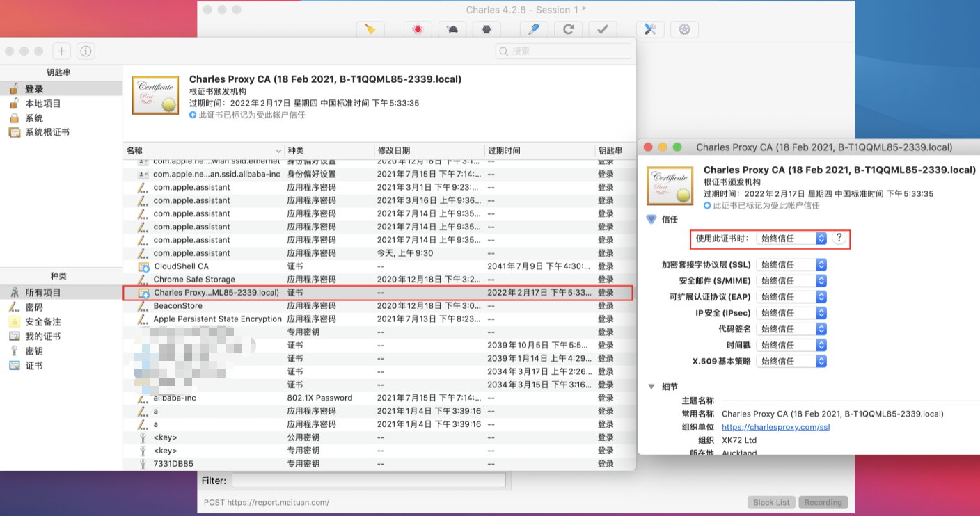Viewport: 980px width, 516px height.
Task: Open help with the ? button
Action: [x=839, y=238]
